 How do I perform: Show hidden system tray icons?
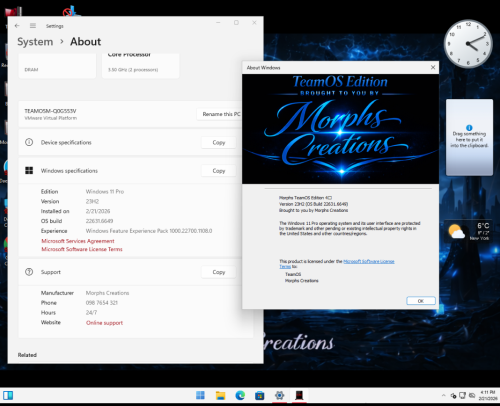tap(443, 396)
